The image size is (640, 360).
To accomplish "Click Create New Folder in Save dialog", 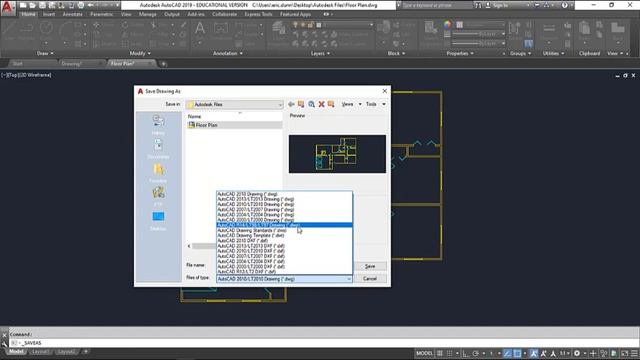I will pyautogui.click(x=331, y=104).
